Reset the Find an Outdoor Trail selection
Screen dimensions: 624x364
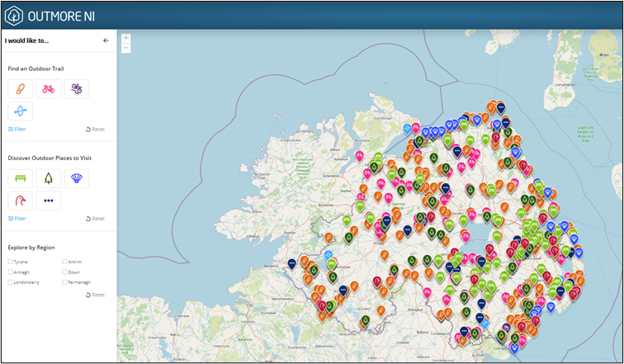pos(95,130)
